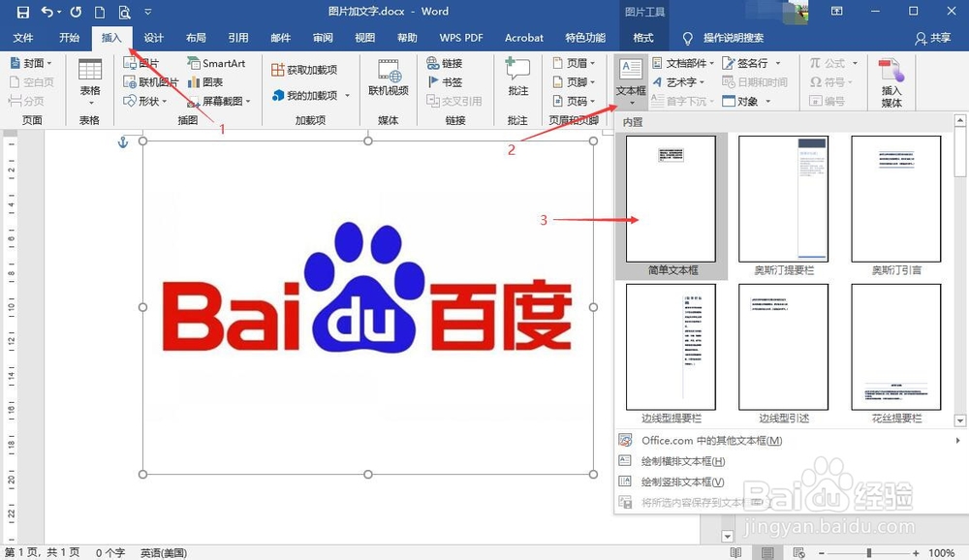
Task: Redo using the repeat arrow icon
Action: click(76, 12)
